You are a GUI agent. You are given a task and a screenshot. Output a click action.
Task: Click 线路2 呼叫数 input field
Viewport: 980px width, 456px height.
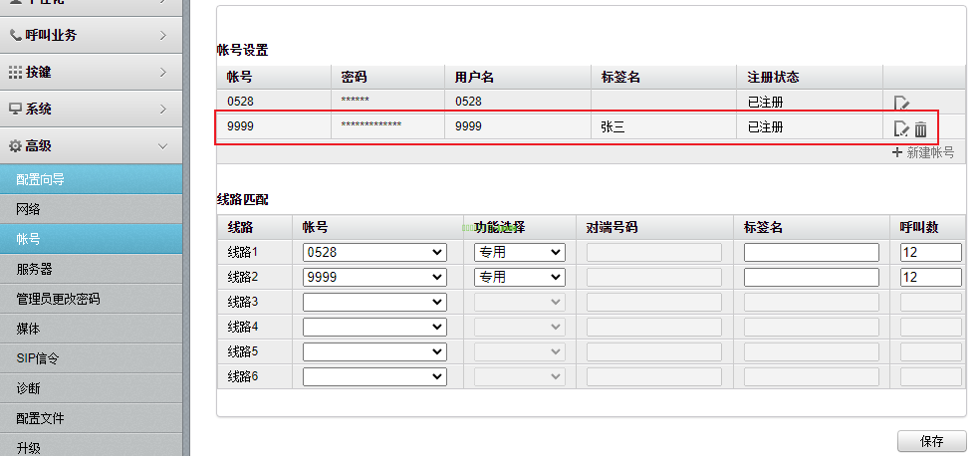point(930,277)
